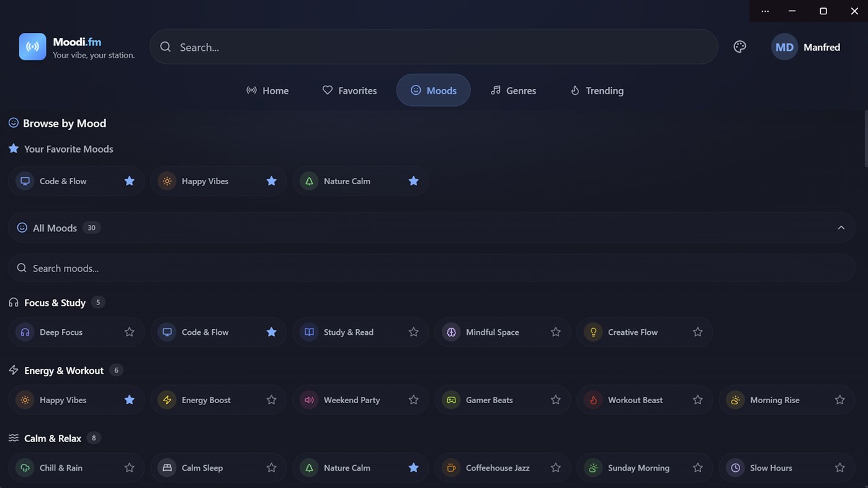Viewport: 868px width, 488px height.
Task: Select the Sunday Morning icon
Action: (x=593, y=468)
